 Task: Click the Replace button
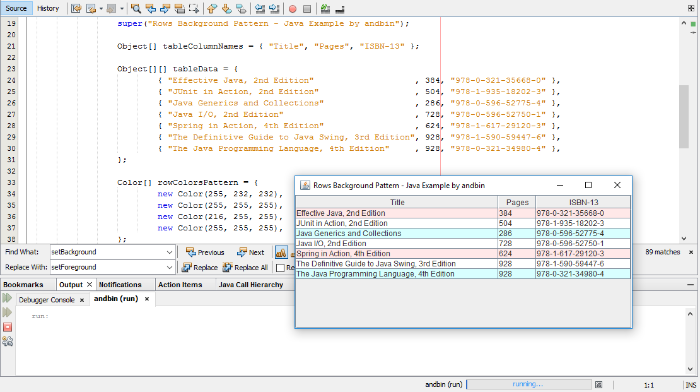[x=200, y=267]
